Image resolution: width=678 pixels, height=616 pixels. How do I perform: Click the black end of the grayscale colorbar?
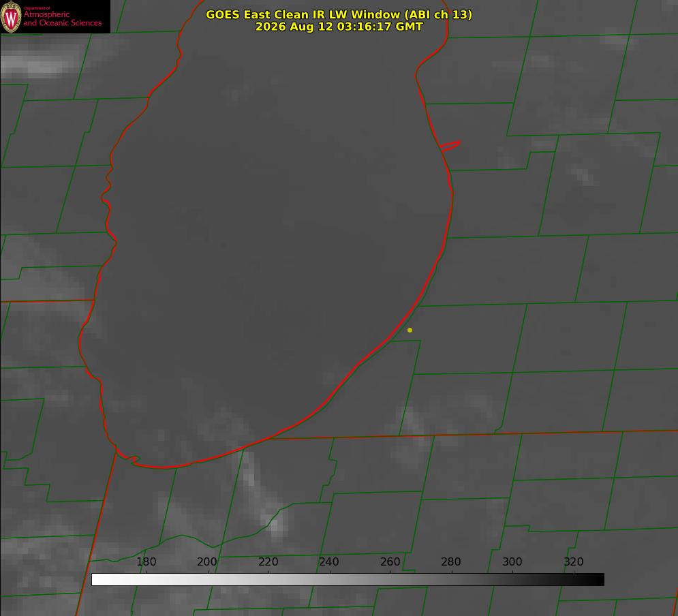(600, 580)
